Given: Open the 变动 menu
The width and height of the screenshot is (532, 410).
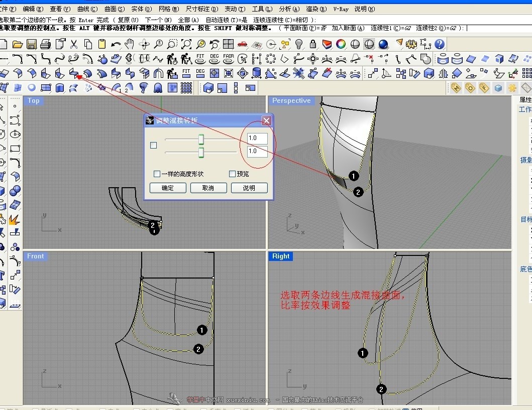Looking at the screenshot, I should point(235,9).
